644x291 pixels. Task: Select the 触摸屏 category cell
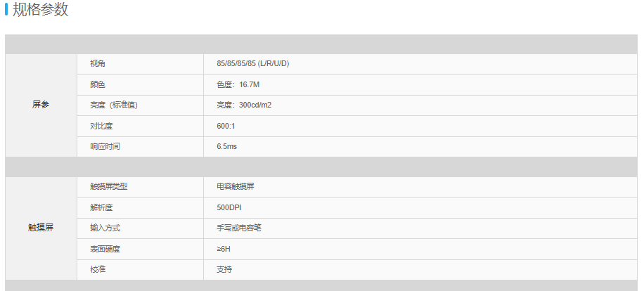point(41,228)
